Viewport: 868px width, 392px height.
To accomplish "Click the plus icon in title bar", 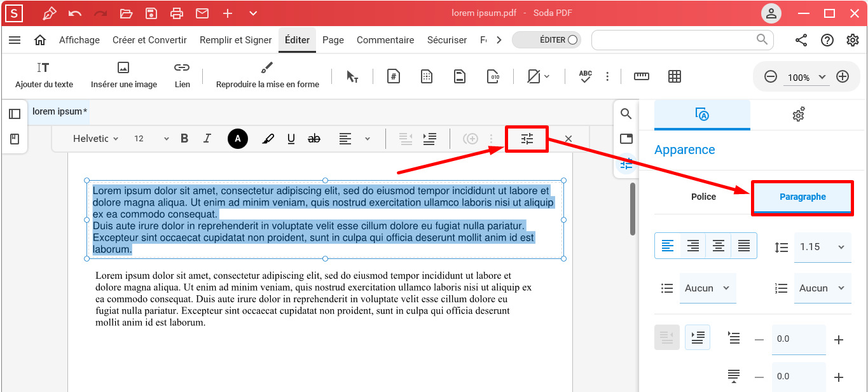I will 228,13.
